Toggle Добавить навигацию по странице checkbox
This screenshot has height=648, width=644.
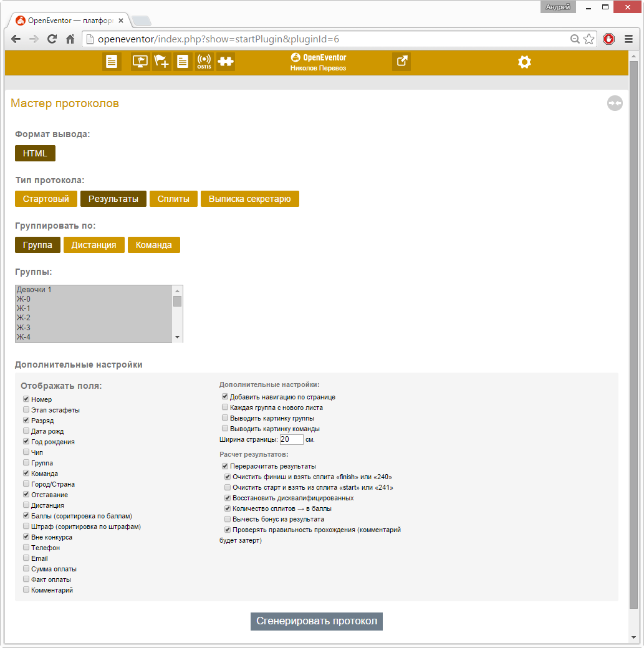click(x=225, y=397)
